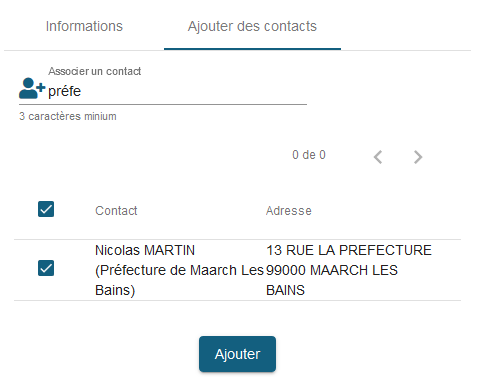
Task: Click the underline of the contact search field
Action: pos(163,104)
